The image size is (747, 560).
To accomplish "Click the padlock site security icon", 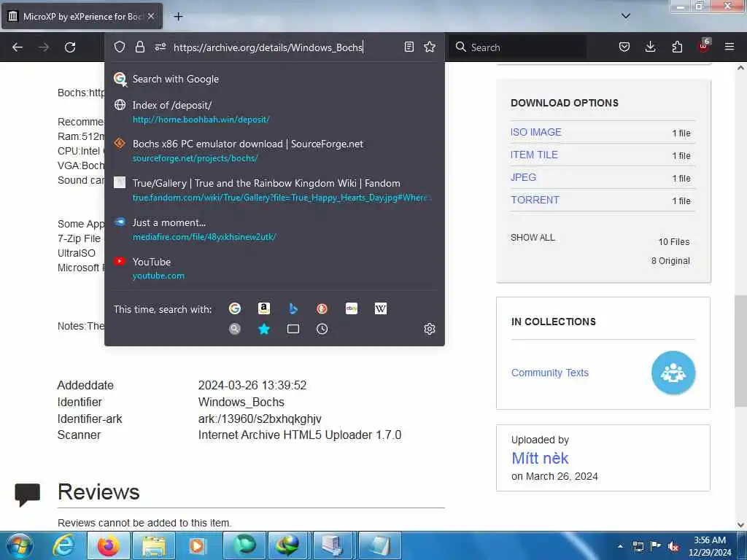I will coord(139,47).
